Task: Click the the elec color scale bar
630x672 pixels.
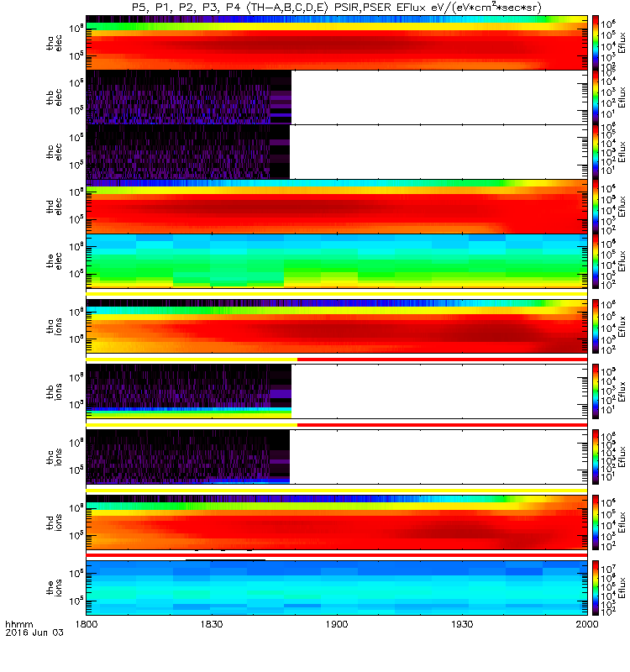Action: pyautogui.click(x=596, y=261)
